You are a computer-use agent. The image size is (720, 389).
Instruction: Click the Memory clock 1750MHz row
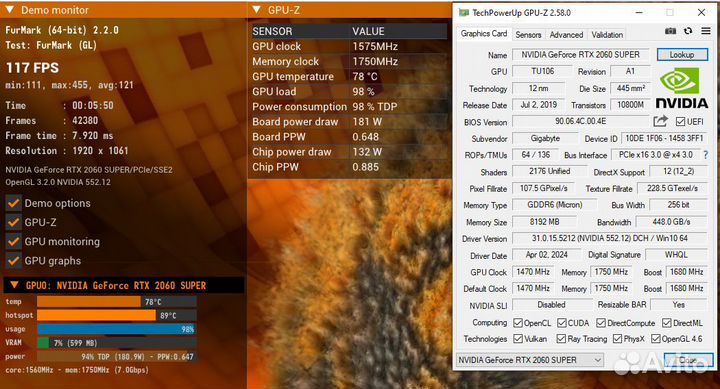349,62
